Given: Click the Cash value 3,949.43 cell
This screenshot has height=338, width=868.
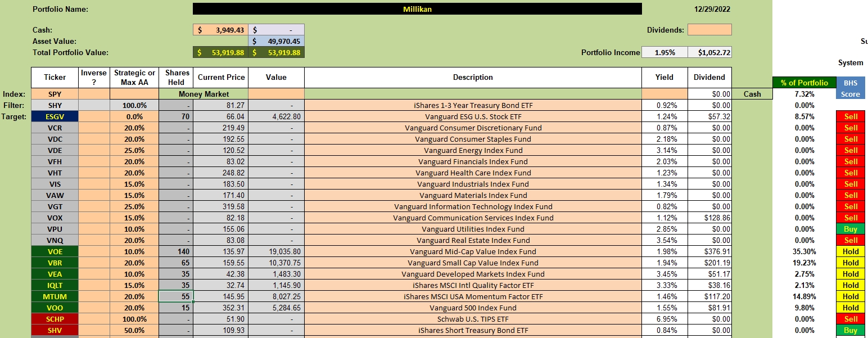Looking at the screenshot, I should (x=220, y=30).
